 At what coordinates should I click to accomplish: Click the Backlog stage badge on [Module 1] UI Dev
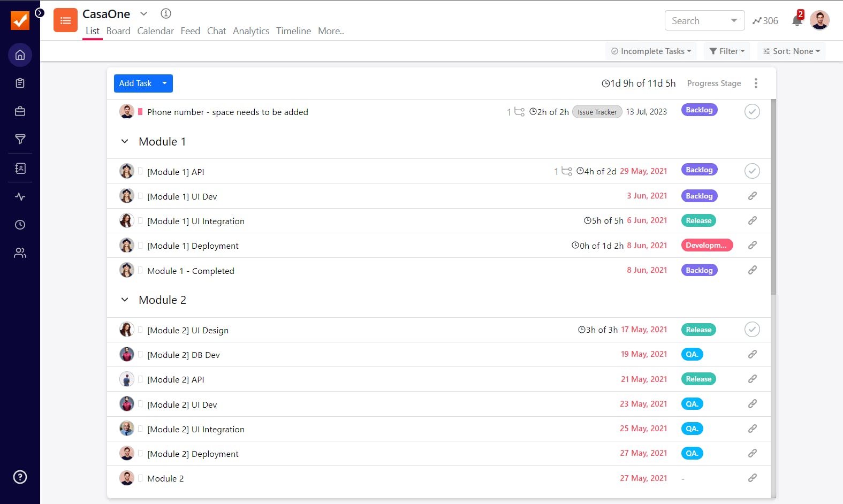(x=699, y=196)
